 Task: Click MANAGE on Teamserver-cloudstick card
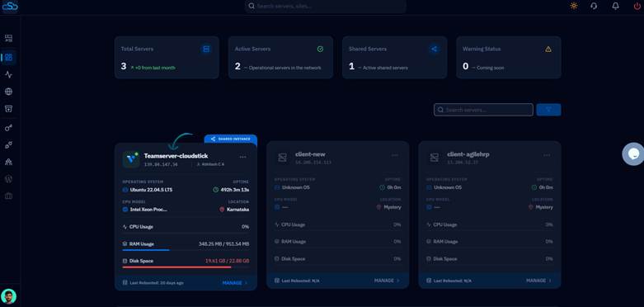point(235,283)
